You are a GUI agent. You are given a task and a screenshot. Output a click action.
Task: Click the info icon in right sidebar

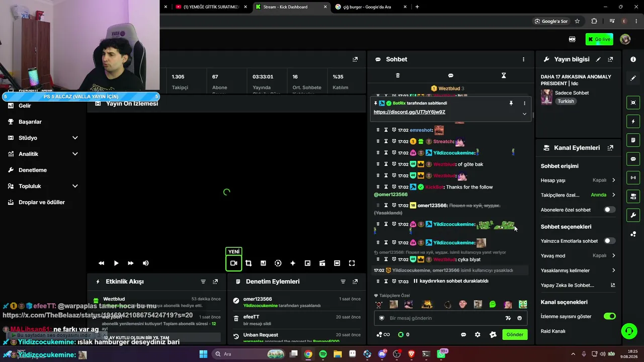point(633,59)
